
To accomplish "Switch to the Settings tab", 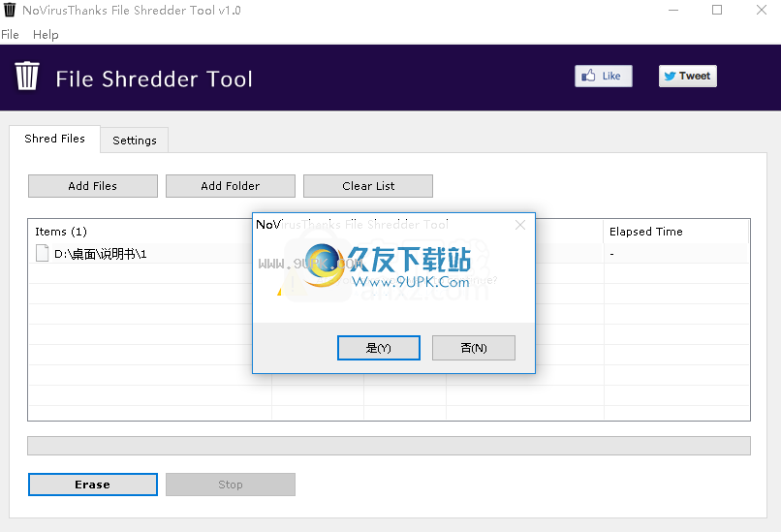I will (x=135, y=140).
